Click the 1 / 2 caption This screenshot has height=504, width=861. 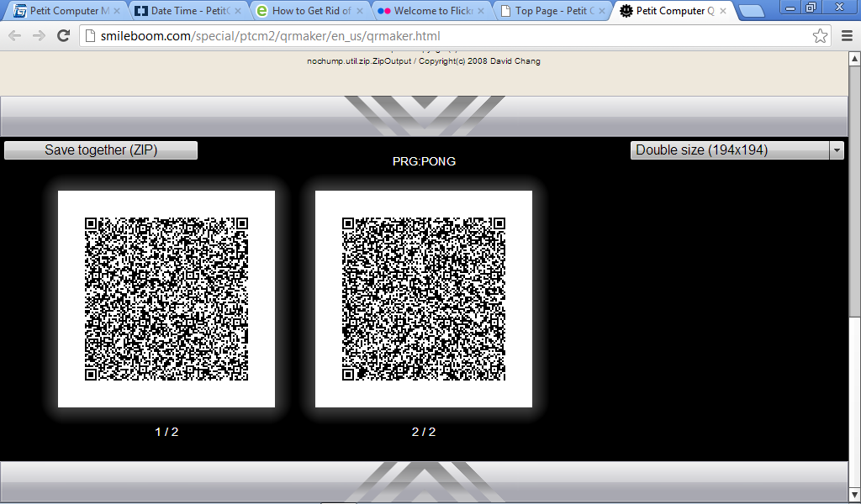tap(166, 432)
